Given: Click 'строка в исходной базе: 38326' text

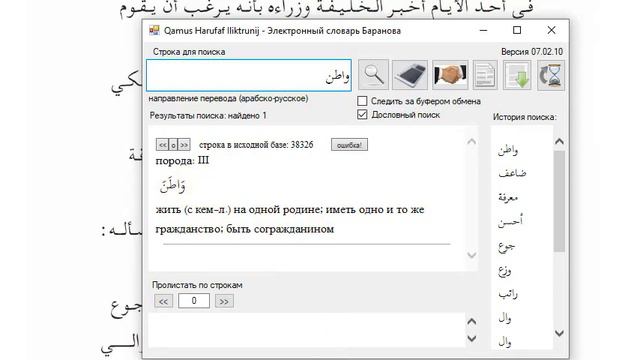Looking at the screenshot, I should (x=256, y=145).
